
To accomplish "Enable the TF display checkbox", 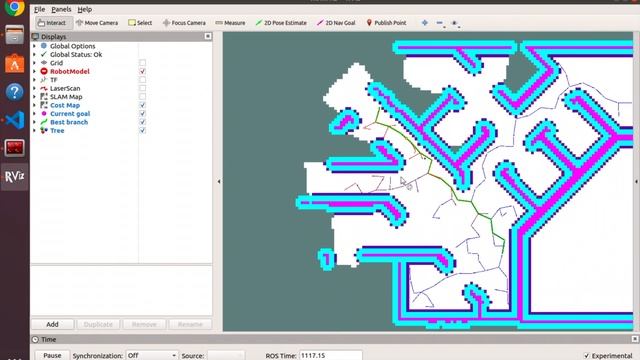I will [x=142, y=80].
